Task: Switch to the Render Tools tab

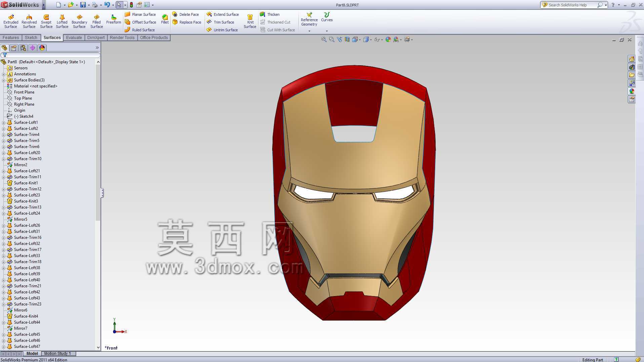Action: pos(122,38)
